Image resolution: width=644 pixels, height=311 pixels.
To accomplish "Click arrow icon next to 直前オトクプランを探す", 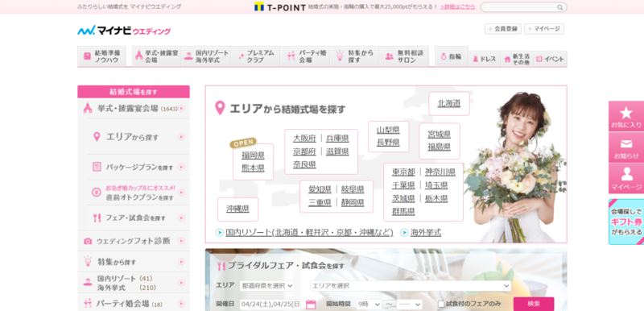I will click(181, 193).
